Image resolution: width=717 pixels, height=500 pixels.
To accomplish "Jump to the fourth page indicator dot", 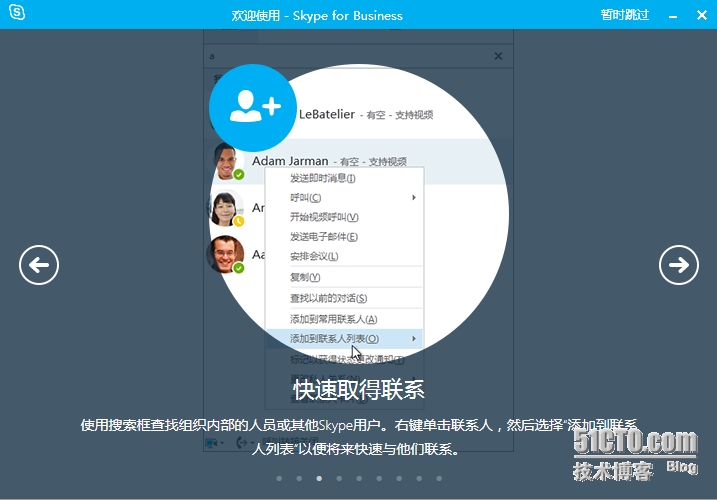I will click(339, 478).
